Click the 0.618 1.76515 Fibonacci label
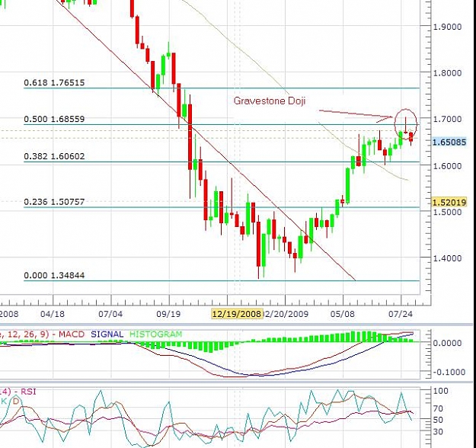Viewport: 476px width, 448px height. [x=54, y=82]
